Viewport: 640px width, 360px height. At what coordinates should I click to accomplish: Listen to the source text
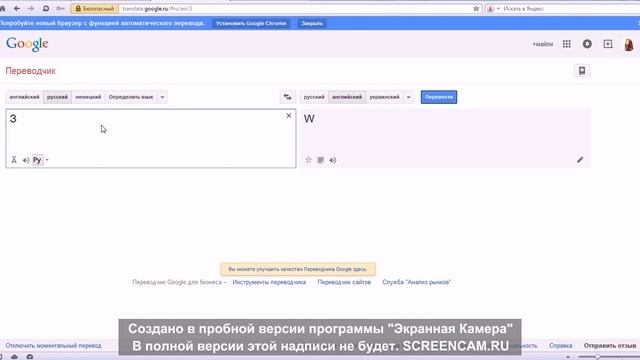(26, 160)
